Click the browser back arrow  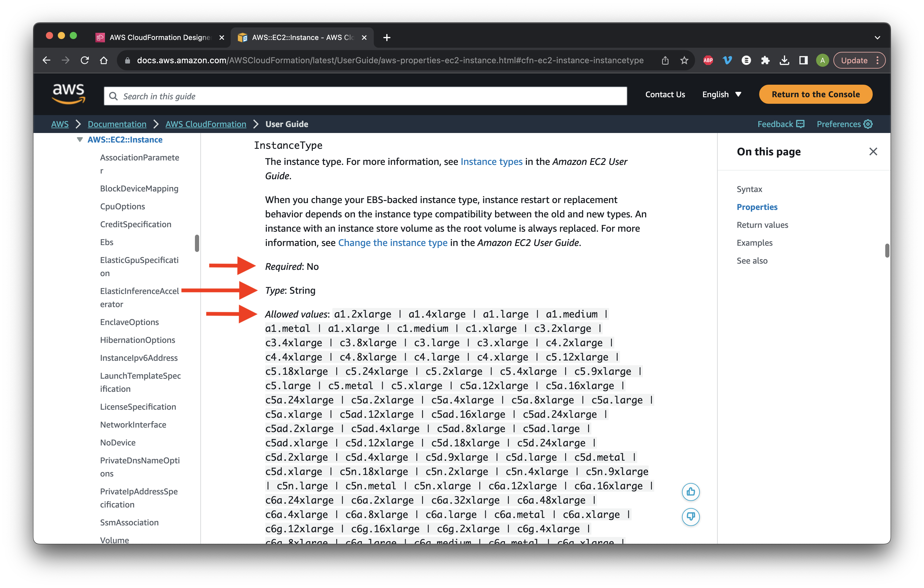46,60
